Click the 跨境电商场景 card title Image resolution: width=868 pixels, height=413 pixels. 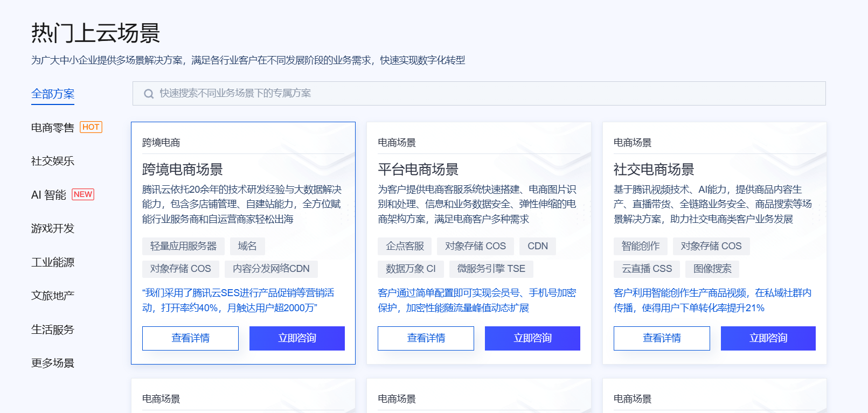pos(183,170)
